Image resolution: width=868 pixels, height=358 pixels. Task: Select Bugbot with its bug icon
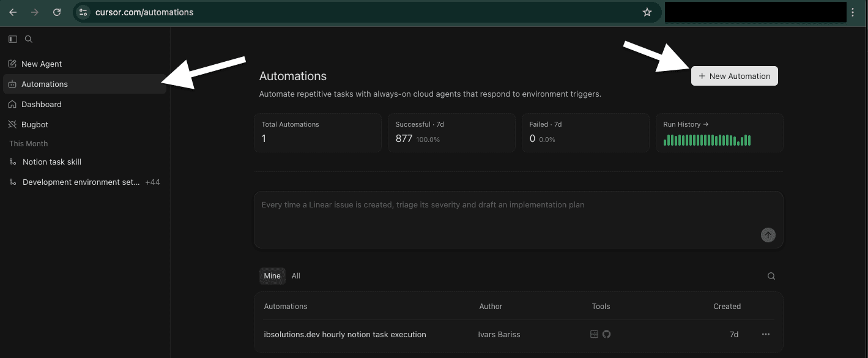click(12, 124)
